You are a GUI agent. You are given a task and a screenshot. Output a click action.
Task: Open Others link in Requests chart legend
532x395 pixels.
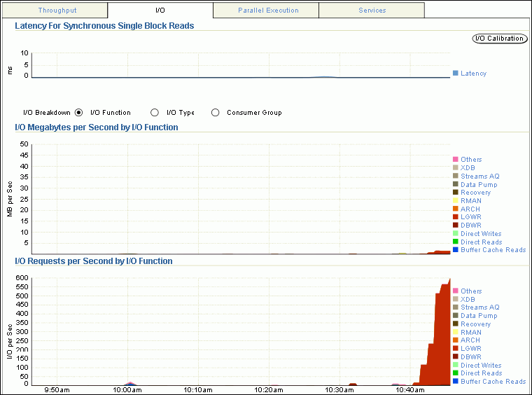tap(471, 291)
